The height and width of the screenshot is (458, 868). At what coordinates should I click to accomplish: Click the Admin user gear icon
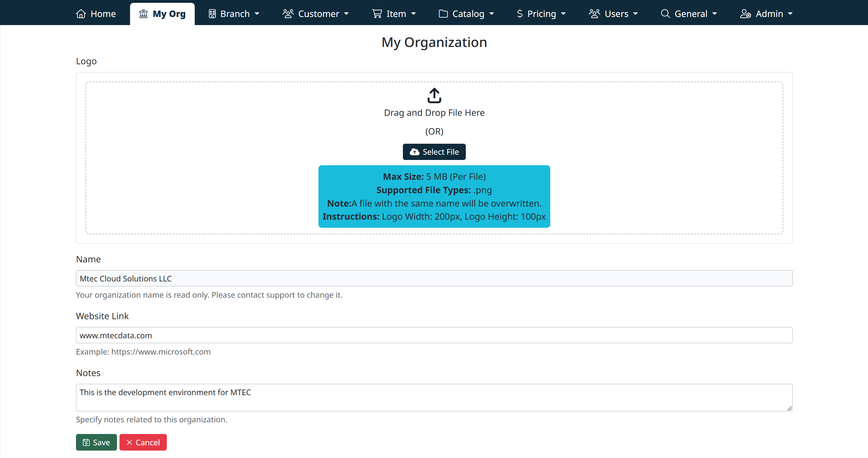click(745, 14)
